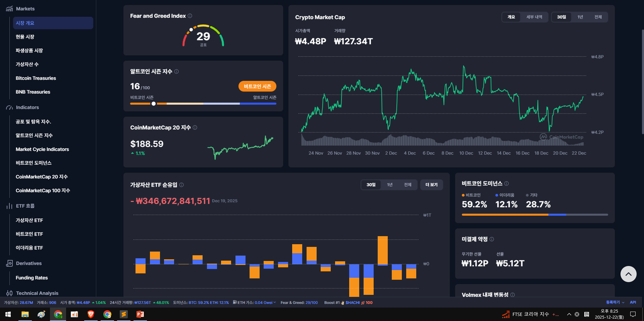
Task: Open CoinMarketCap 20 지수 sidebar item
Action: (41, 177)
